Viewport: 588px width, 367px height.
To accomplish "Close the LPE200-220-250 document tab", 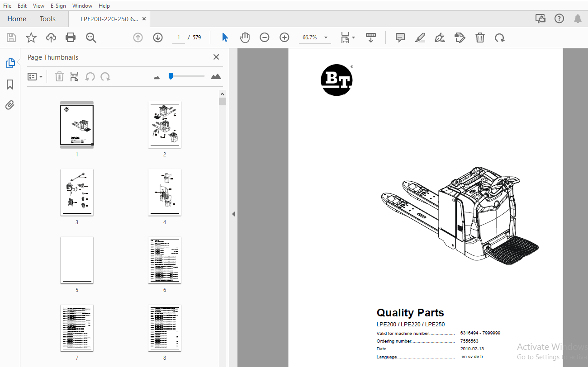I will (144, 19).
